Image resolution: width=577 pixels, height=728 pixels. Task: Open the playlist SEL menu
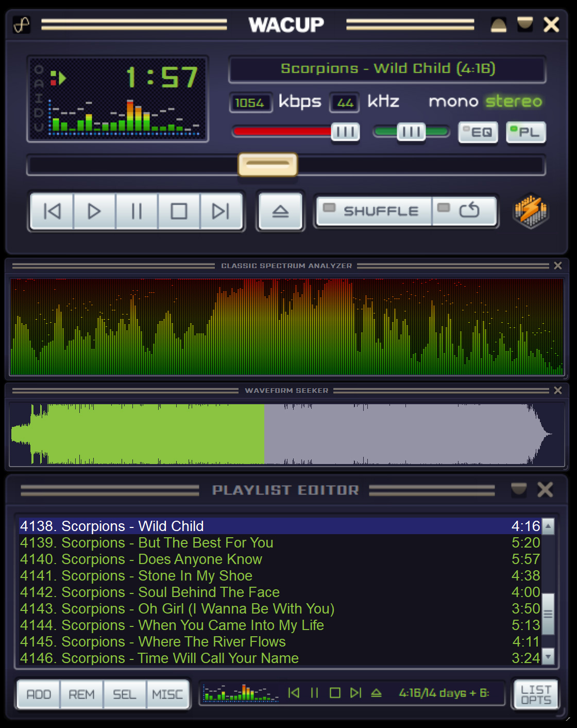point(125,694)
